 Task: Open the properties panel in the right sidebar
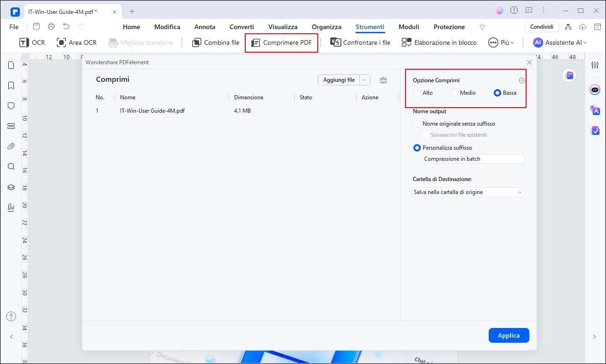click(x=595, y=65)
